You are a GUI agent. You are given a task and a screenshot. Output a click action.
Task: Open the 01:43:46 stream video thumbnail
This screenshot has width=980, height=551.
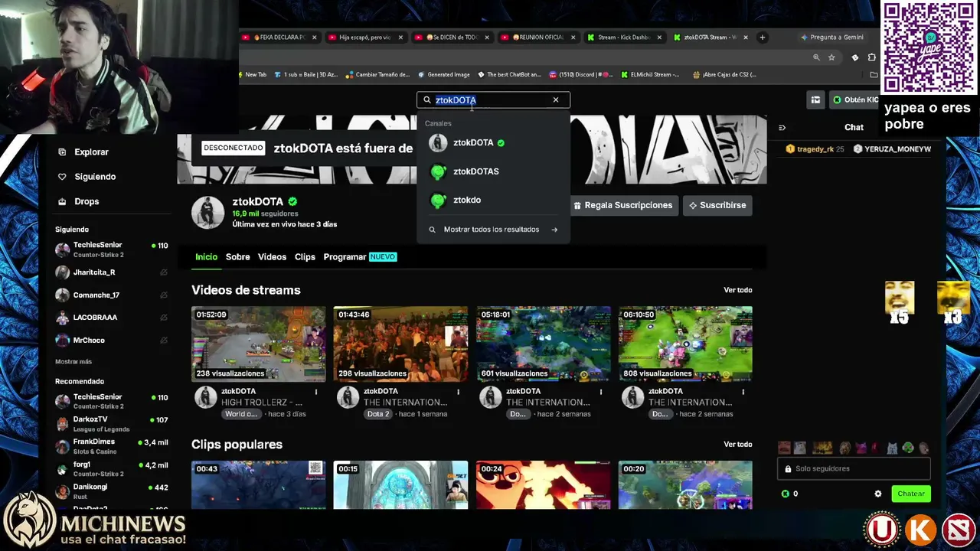pos(400,344)
